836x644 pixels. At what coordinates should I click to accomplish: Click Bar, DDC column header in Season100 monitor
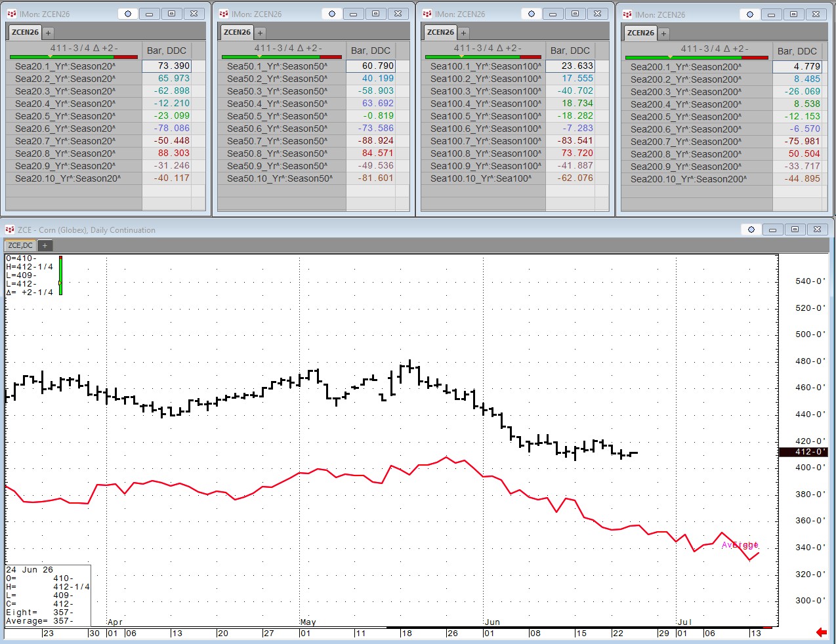[570, 50]
